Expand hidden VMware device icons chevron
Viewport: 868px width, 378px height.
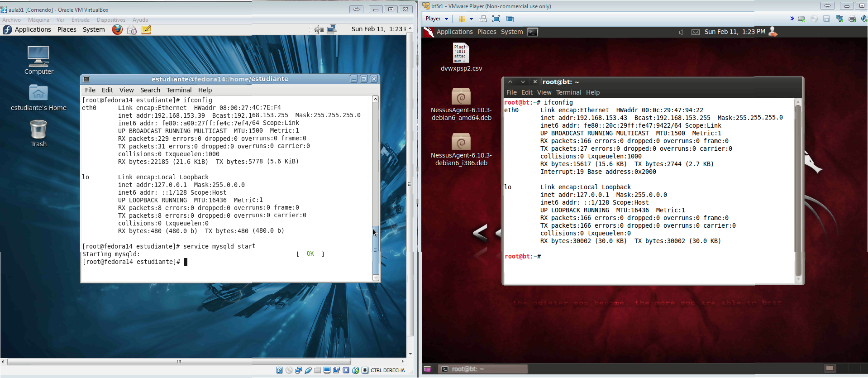(x=792, y=19)
